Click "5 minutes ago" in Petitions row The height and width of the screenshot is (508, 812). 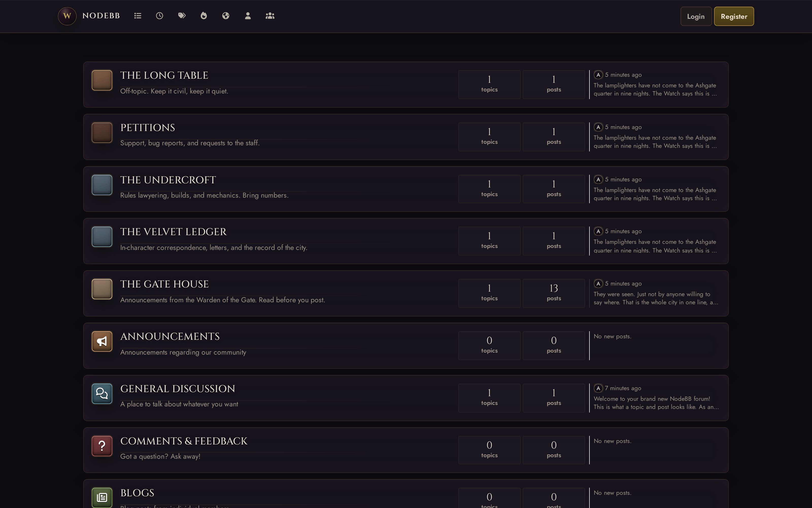pos(623,127)
